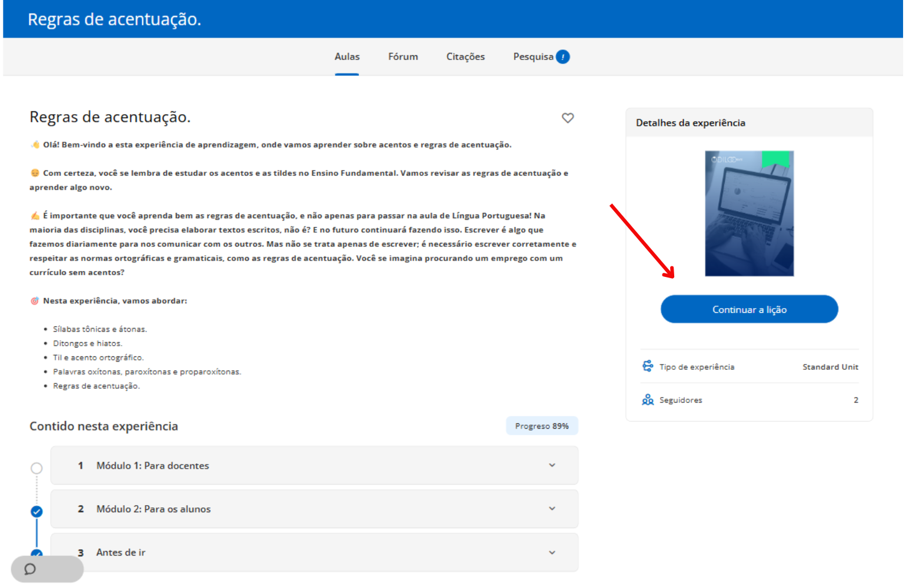Click Módulo 1 empty progress circle

[36, 468]
